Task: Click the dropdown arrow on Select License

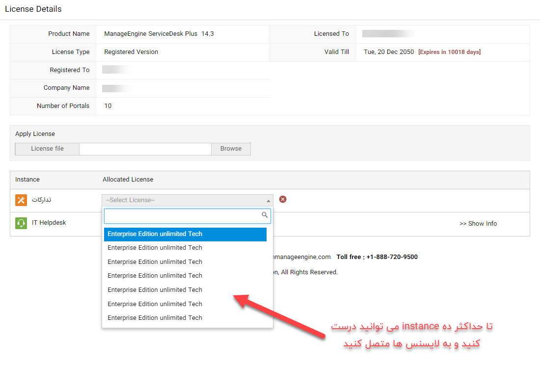Action: tap(268, 201)
